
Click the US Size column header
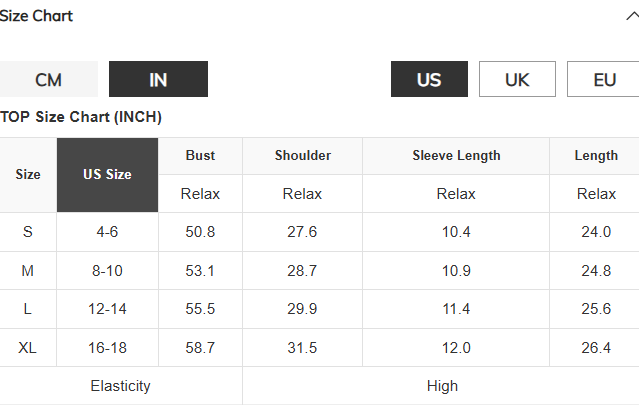tap(107, 174)
